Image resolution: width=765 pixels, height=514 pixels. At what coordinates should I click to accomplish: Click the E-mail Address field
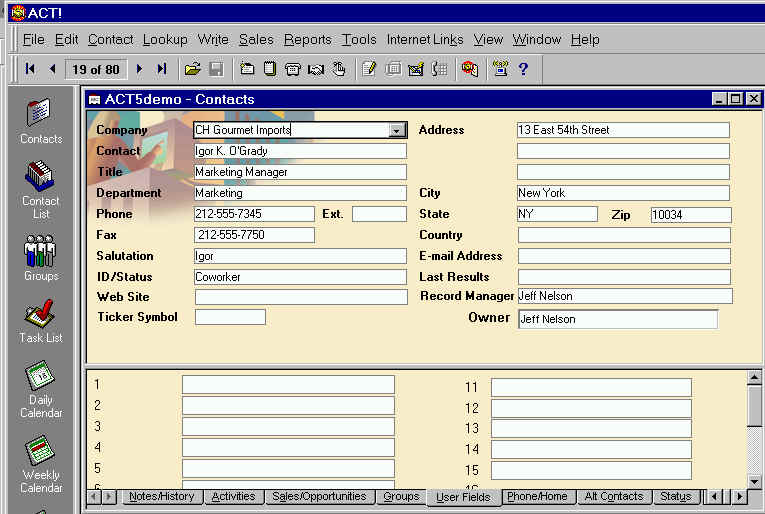(x=624, y=256)
